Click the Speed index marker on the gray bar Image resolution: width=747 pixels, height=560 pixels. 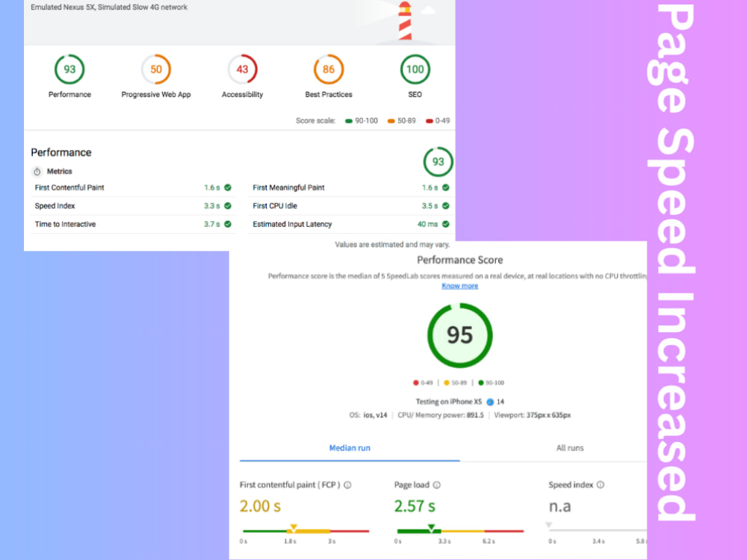pyautogui.click(x=549, y=525)
